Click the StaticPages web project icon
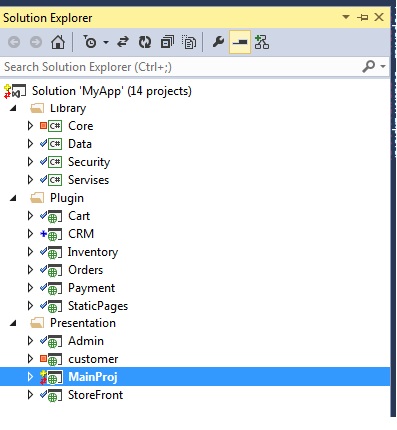The image size is (397, 430). pyautogui.click(x=55, y=306)
